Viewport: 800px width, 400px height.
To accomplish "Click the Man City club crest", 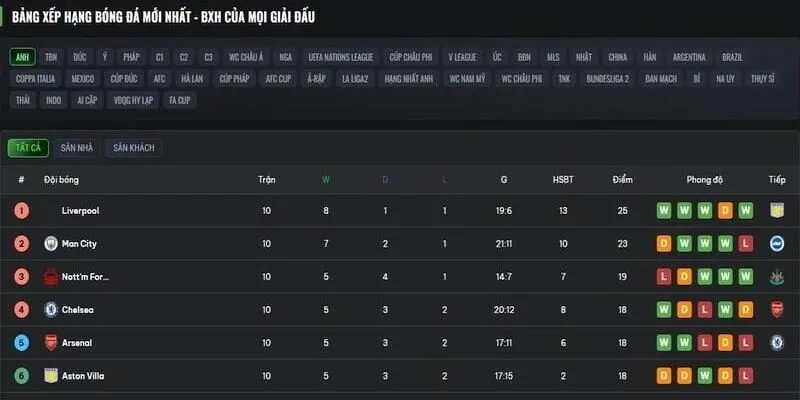I will pyautogui.click(x=51, y=243).
